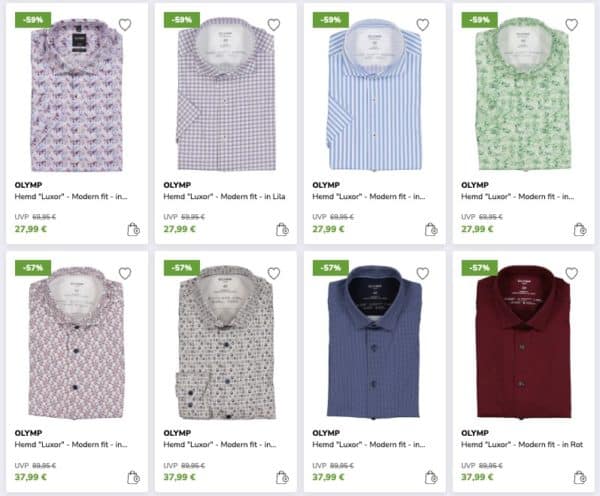Click the 27,99 € price under lilac shirt
Screen dimensions: 600x496
coord(179,229)
